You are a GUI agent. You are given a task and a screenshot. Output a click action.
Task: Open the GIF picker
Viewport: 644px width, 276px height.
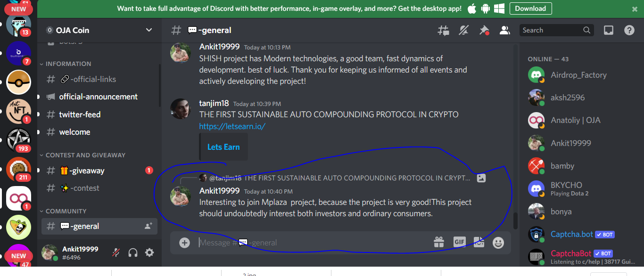tap(459, 242)
